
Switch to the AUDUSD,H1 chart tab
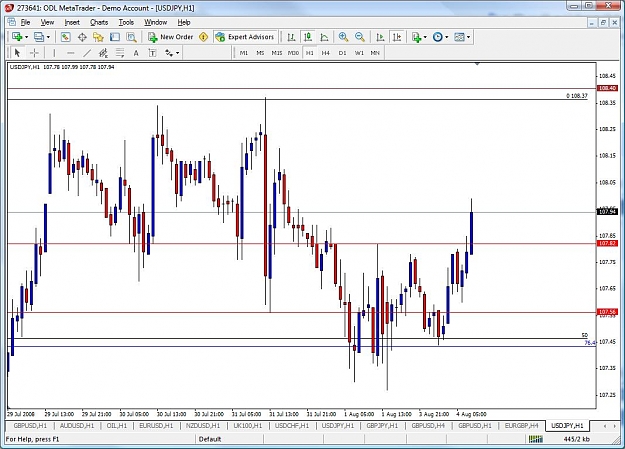tap(77, 425)
